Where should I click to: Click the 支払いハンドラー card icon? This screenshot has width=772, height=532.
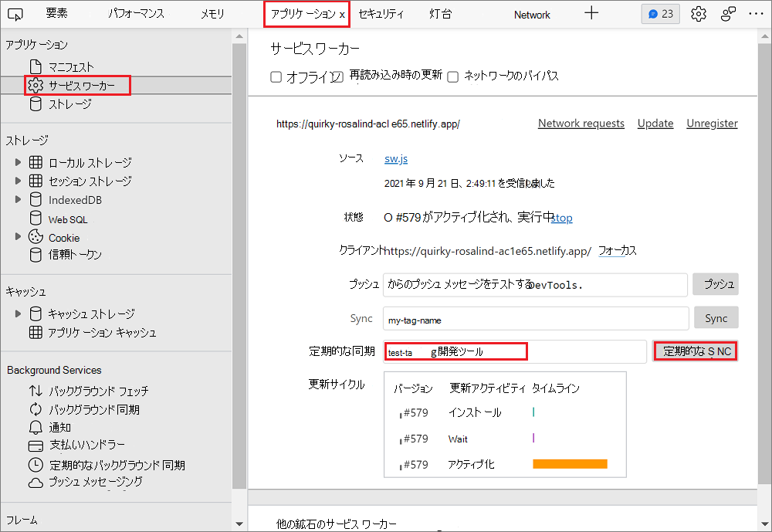tap(36, 446)
